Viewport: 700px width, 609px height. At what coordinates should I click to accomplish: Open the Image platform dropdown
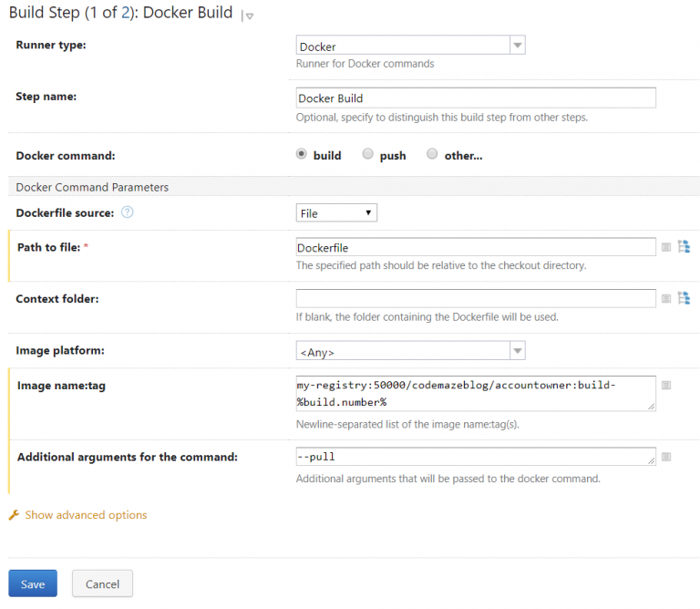click(x=410, y=351)
